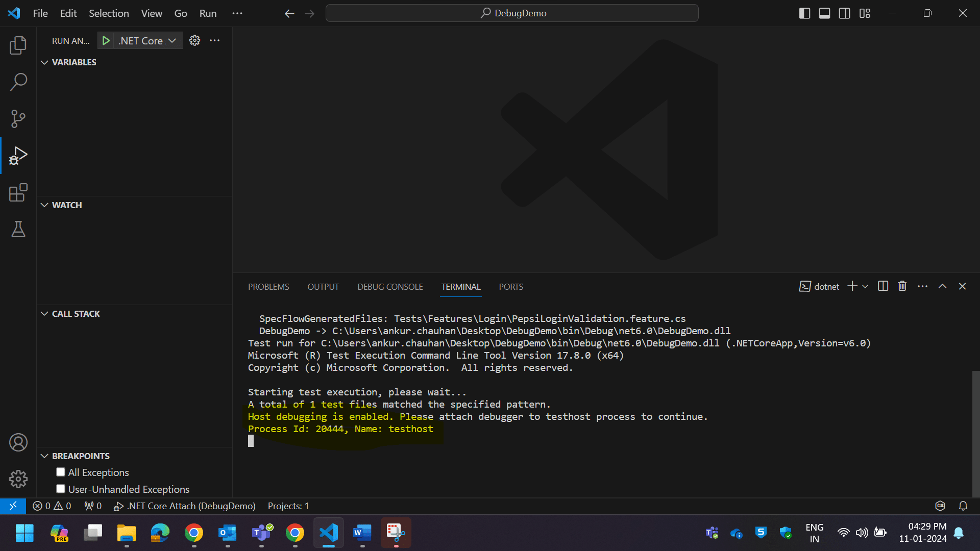Open launch.json with the gear icon
The image size is (980, 551).
pos(194,40)
